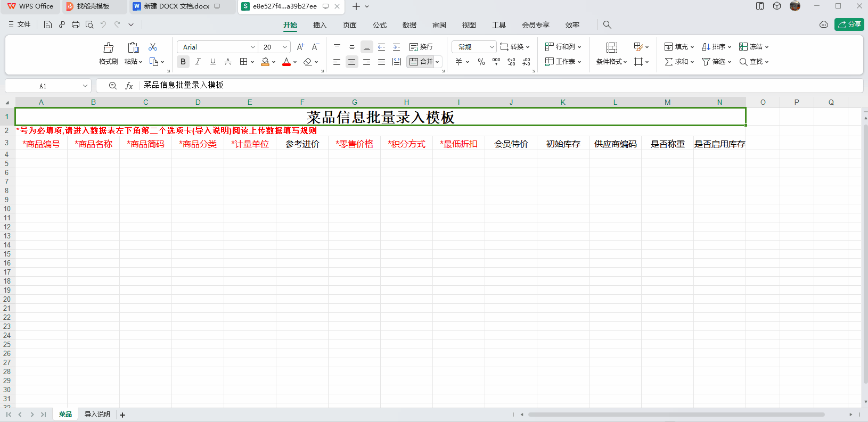Toggle wrap text (换行) option

tap(421, 47)
